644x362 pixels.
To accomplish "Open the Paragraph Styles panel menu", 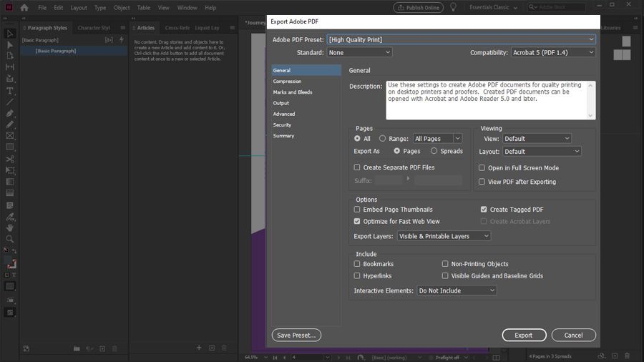I will (123, 28).
